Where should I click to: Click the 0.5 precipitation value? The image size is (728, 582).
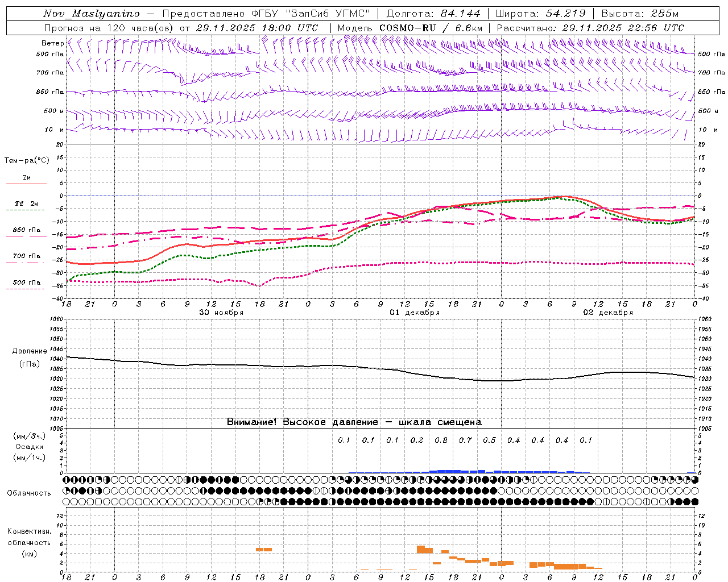click(489, 440)
